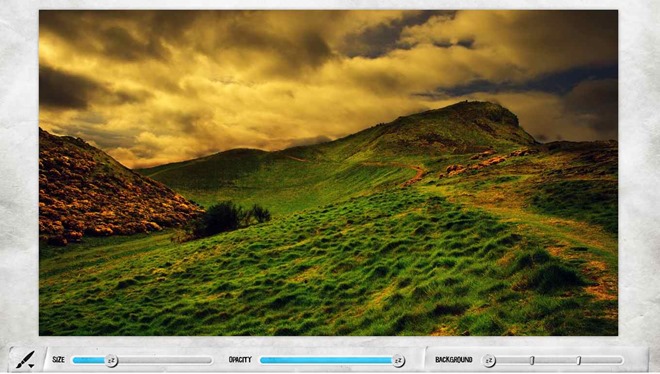This screenshot has width=660, height=374.
Task: Click the Opacity label
Action: pyautogui.click(x=240, y=360)
